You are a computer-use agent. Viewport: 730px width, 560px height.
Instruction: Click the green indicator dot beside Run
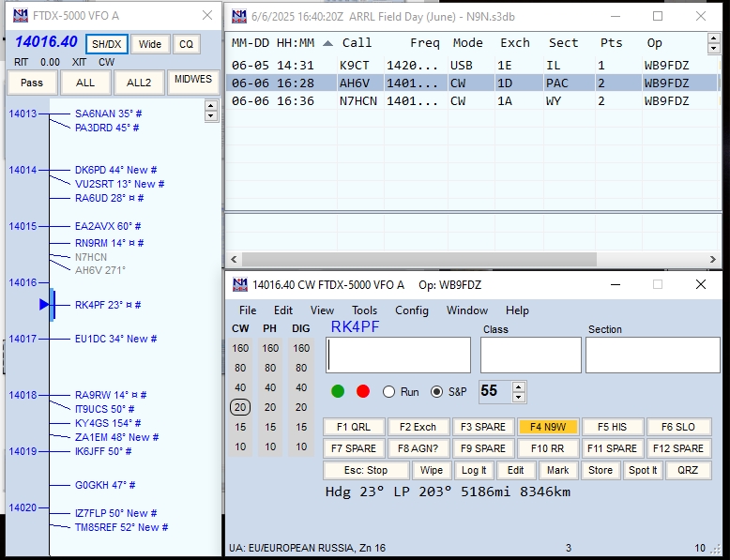click(338, 391)
